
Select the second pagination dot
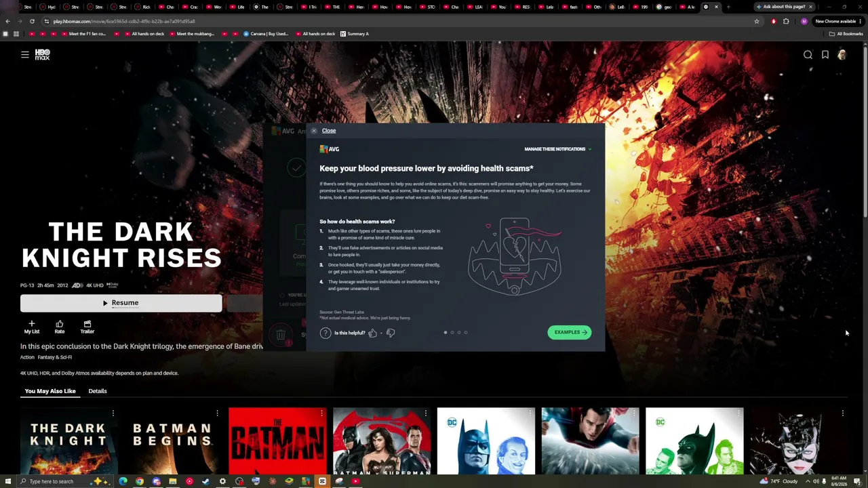452,332
